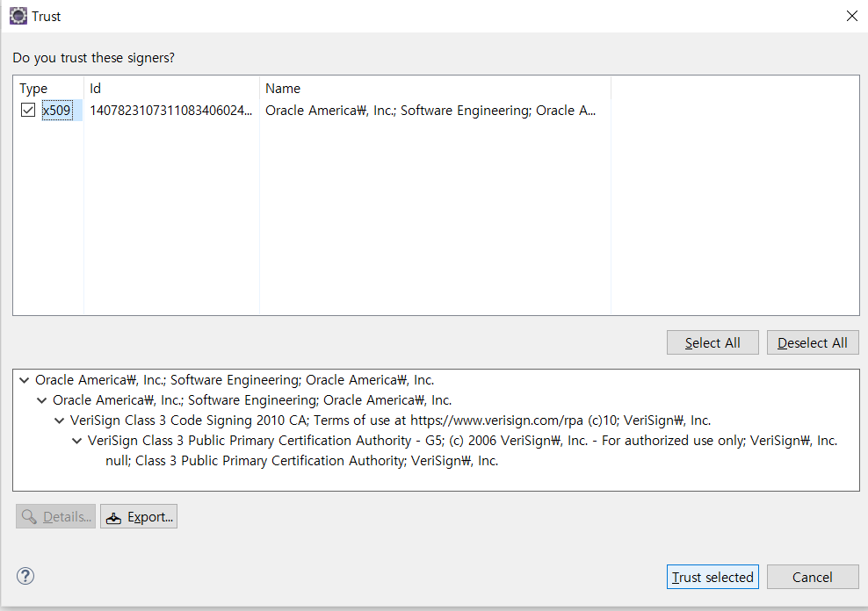Image resolution: width=868 pixels, height=611 pixels.
Task: Collapse second-level Oracle America tree node
Action: 42,400
